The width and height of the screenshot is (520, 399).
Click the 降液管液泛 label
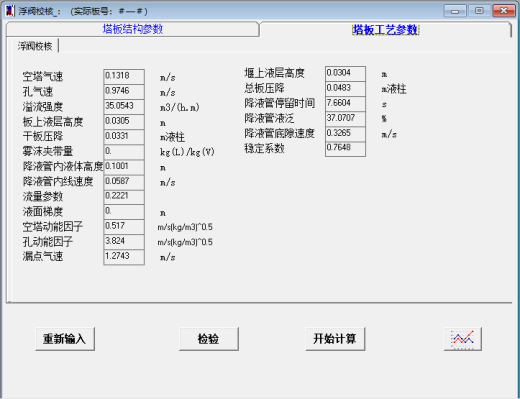tap(269, 118)
